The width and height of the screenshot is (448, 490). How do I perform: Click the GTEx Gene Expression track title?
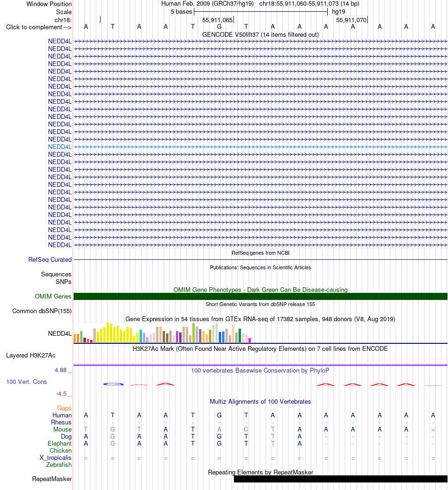[x=260, y=319]
